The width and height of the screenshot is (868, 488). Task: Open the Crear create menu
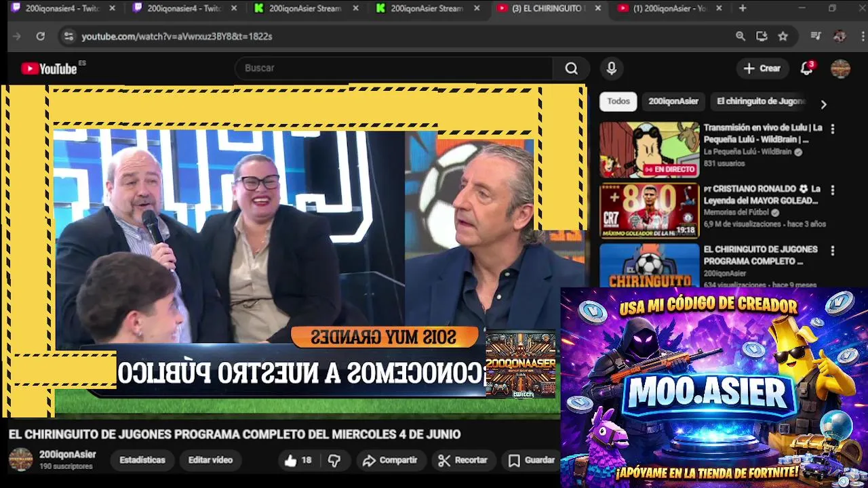[x=762, y=68]
